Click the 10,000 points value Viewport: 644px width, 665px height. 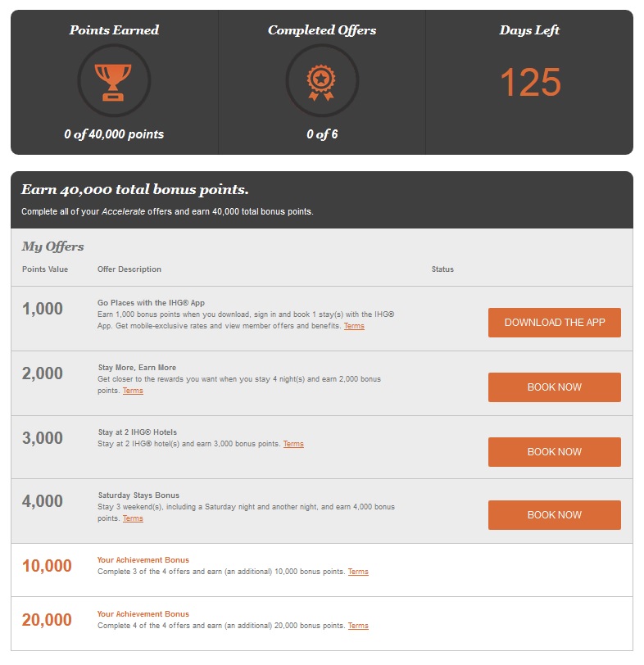tap(47, 567)
